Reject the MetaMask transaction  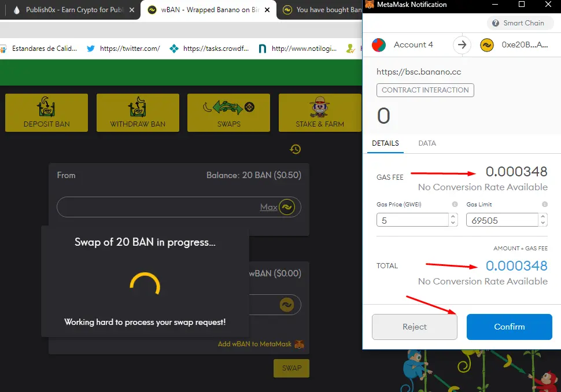(414, 327)
